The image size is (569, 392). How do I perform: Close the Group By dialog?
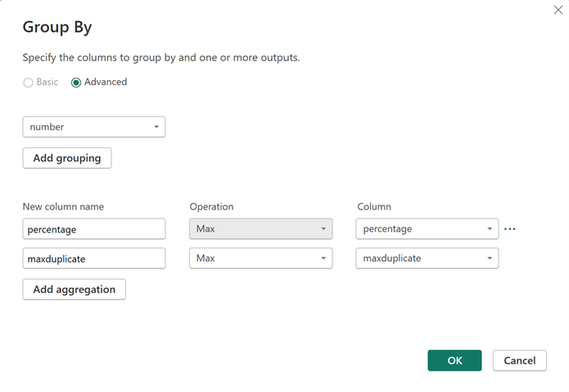[x=558, y=10]
